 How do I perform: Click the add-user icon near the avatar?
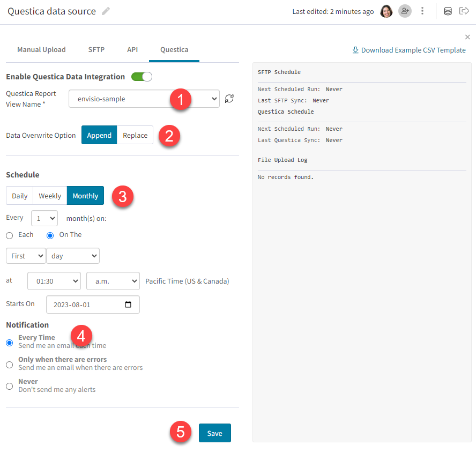pos(405,11)
